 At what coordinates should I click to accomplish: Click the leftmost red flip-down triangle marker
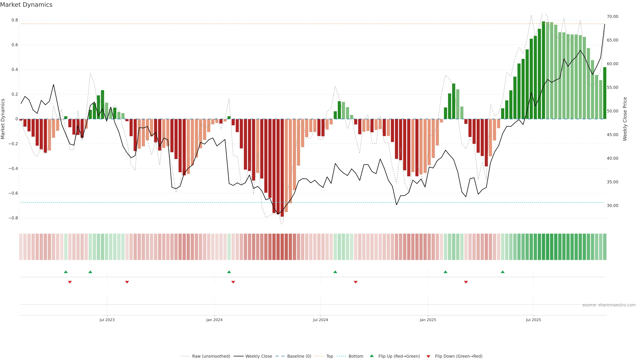tap(70, 282)
